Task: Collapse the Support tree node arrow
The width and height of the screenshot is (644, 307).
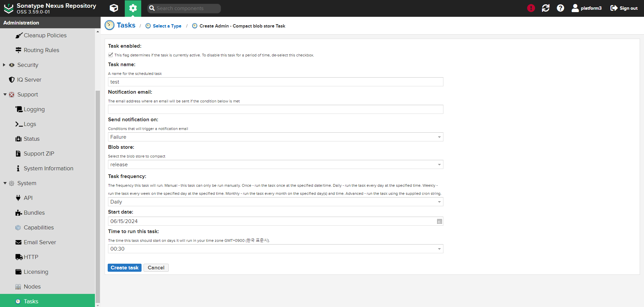Action: coord(5,94)
